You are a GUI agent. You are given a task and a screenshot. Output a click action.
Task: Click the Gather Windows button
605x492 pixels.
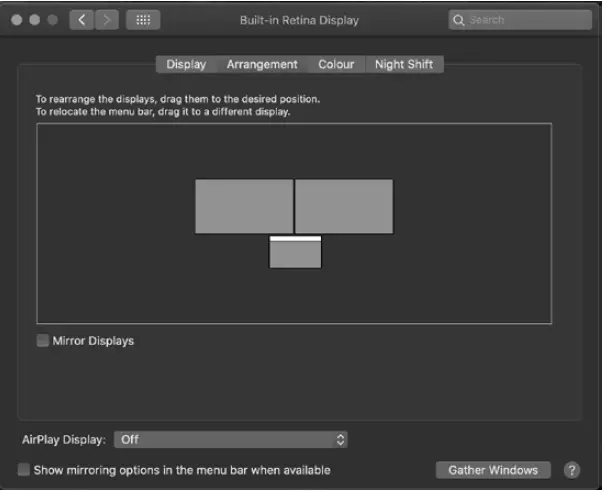coord(493,470)
